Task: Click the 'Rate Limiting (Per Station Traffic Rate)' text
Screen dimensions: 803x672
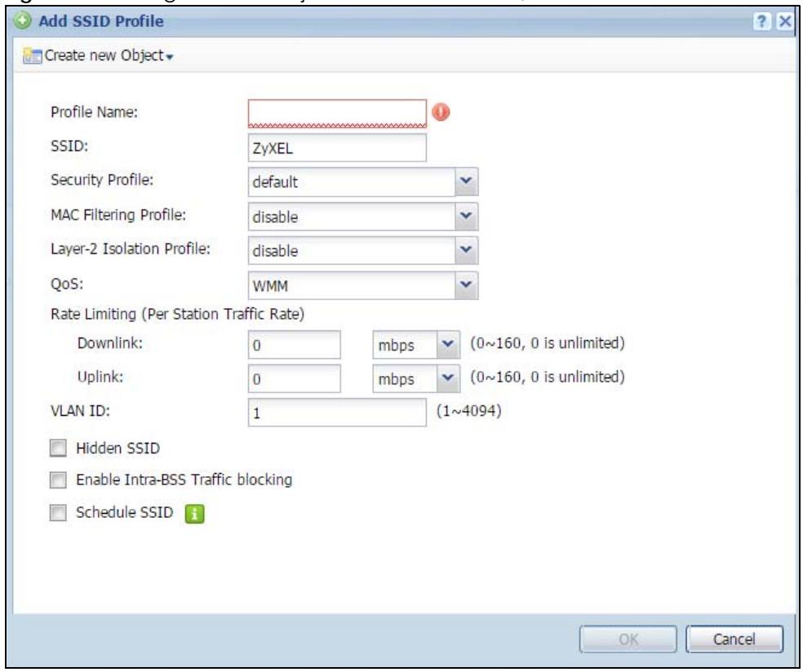Action: click(x=177, y=314)
